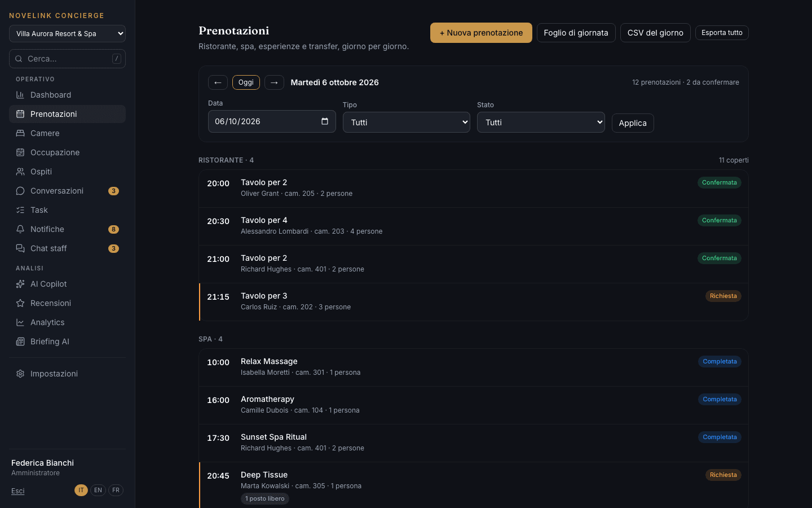Click the Prenotazioni calendar icon in sidebar

pyautogui.click(x=20, y=114)
